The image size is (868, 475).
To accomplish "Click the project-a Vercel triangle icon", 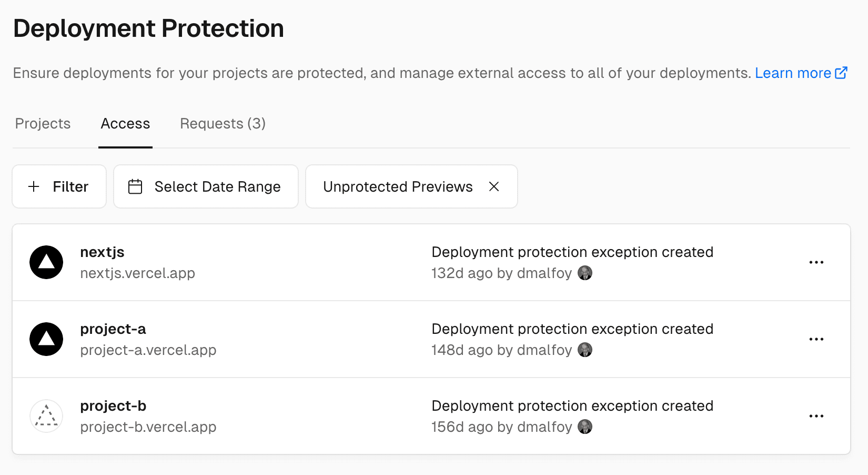I will (x=46, y=339).
